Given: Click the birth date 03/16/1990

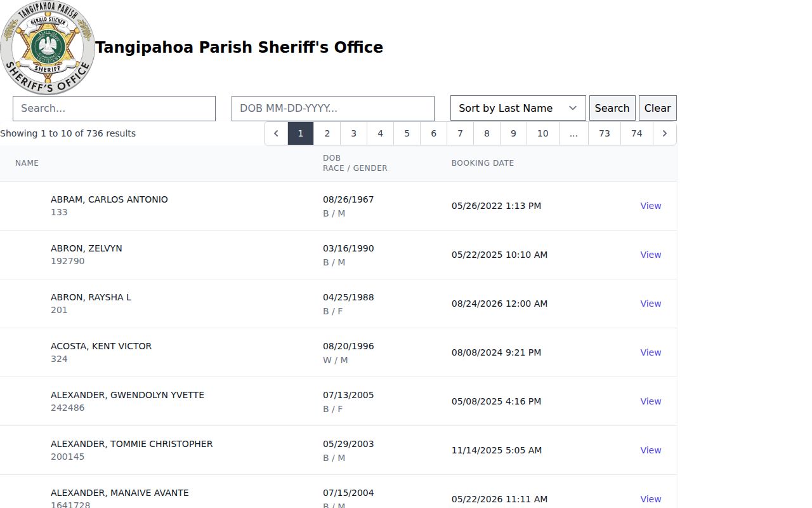Looking at the screenshot, I should pos(348,248).
